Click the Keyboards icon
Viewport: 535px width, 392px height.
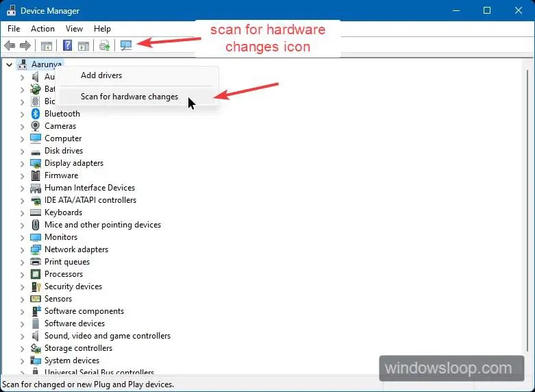(x=36, y=212)
